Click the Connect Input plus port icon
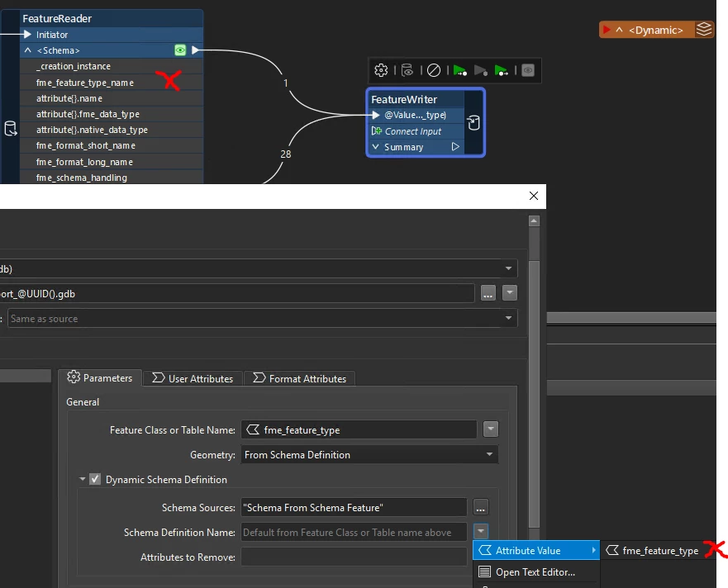Image resolution: width=728 pixels, height=588 pixels. click(x=377, y=130)
